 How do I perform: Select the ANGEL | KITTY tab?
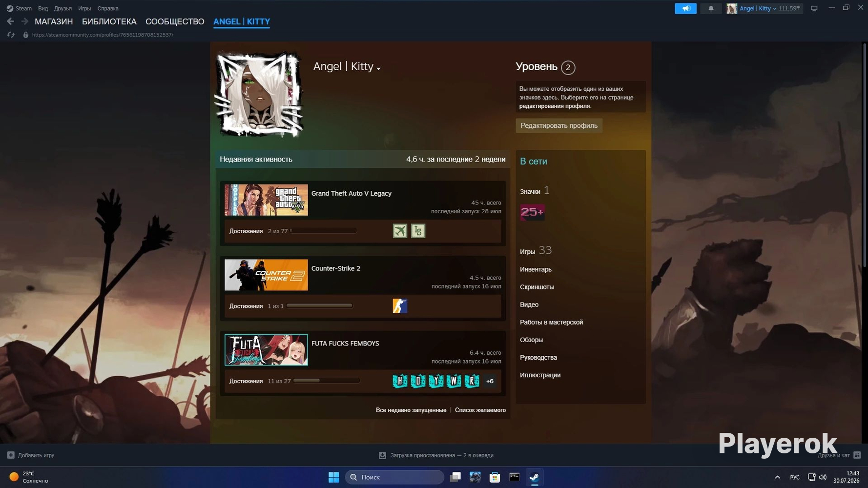tap(242, 21)
